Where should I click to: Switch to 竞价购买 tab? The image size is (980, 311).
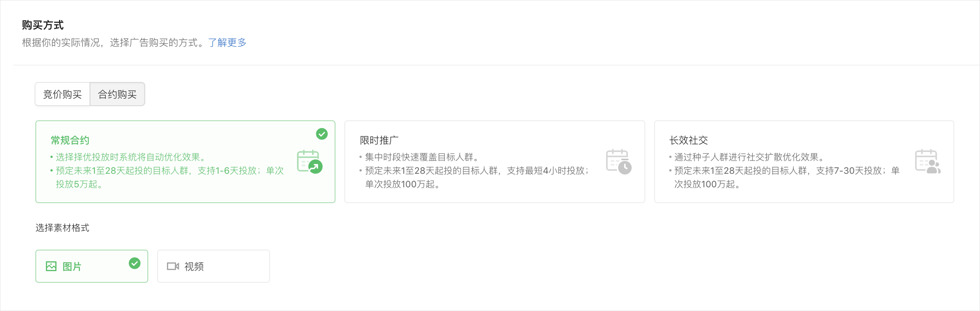tap(63, 94)
